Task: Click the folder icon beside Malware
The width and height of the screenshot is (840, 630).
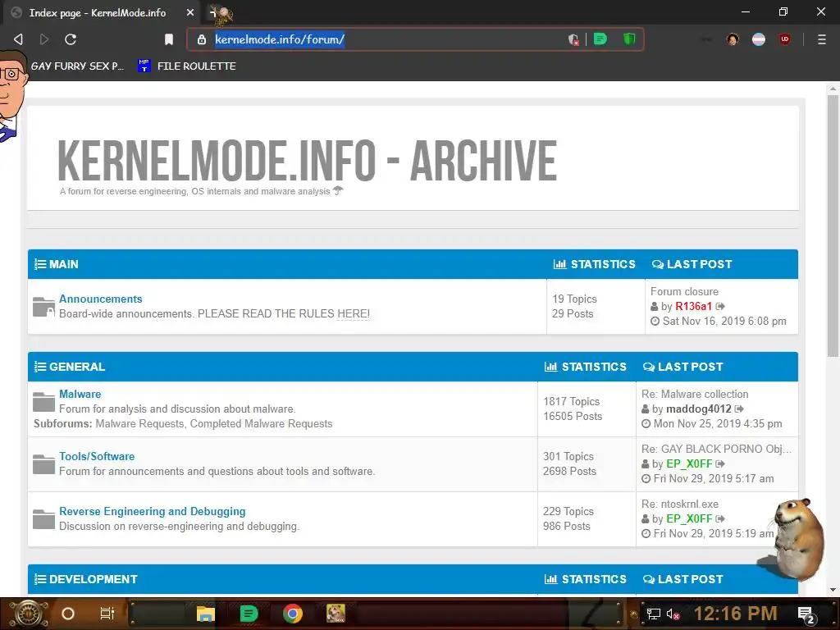Action: click(x=43, y=402)
